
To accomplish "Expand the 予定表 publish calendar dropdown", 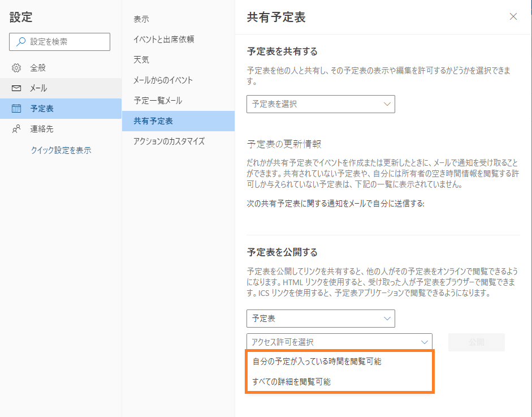I will click(321, 319).
